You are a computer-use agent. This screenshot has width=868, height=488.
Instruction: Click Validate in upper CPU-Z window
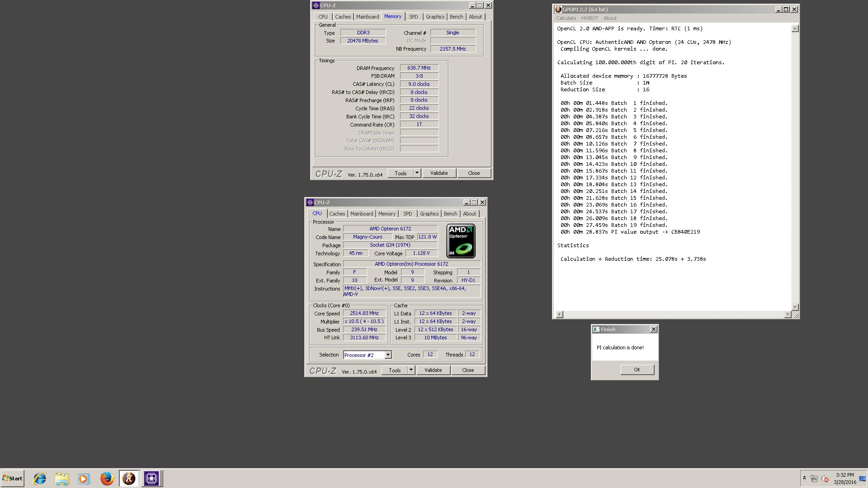[439, 174]
